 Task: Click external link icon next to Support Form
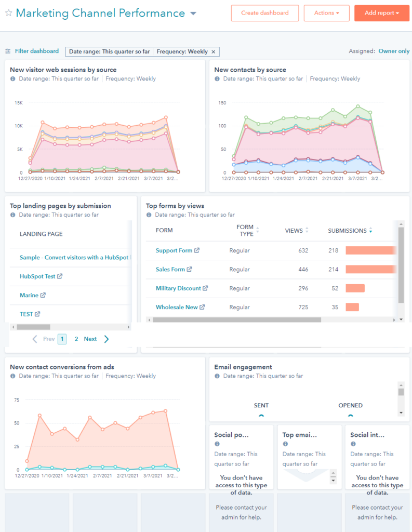point(197,250)
